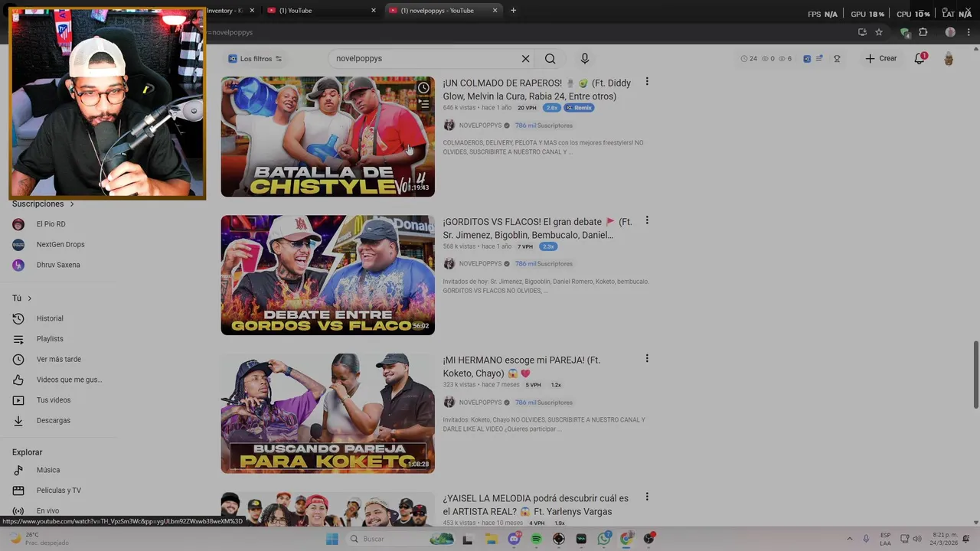Click the 2.6x badge on first video
980x551 pixels.
[551, 108]
